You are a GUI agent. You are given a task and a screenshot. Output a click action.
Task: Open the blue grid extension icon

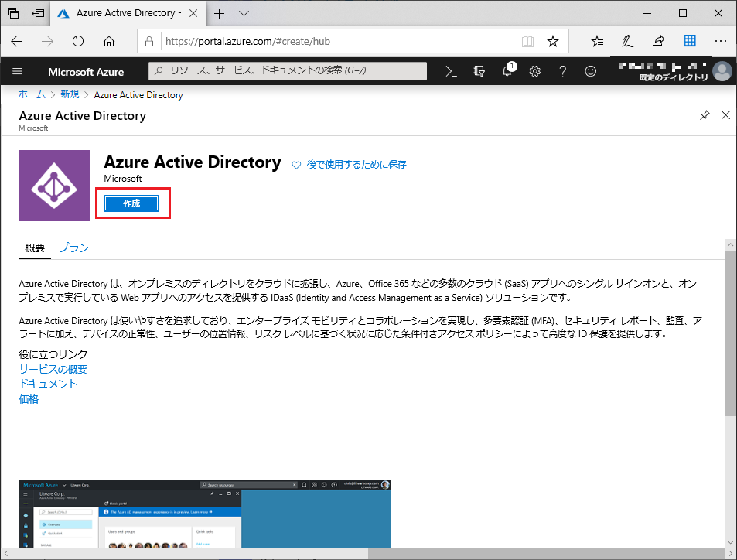point(690,40)
